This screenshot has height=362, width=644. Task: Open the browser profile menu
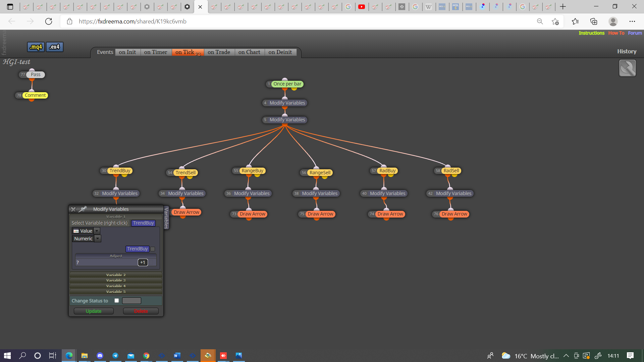(613, 21)
